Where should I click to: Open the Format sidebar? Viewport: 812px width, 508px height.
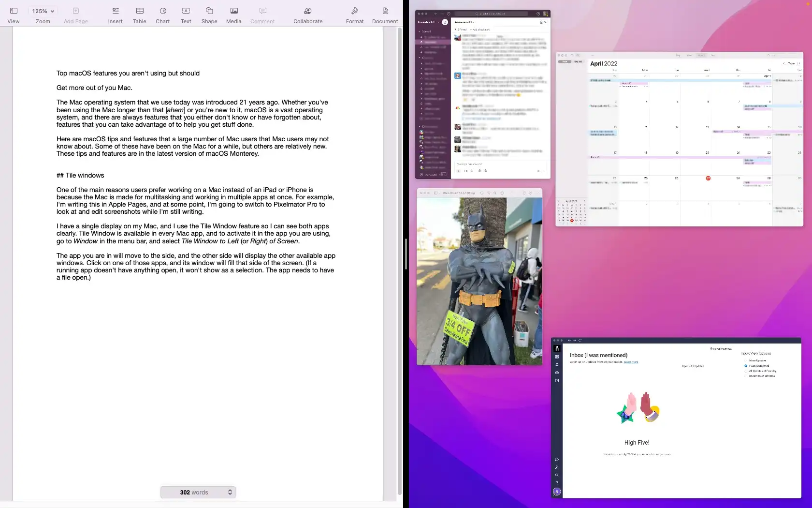[355, 15]
